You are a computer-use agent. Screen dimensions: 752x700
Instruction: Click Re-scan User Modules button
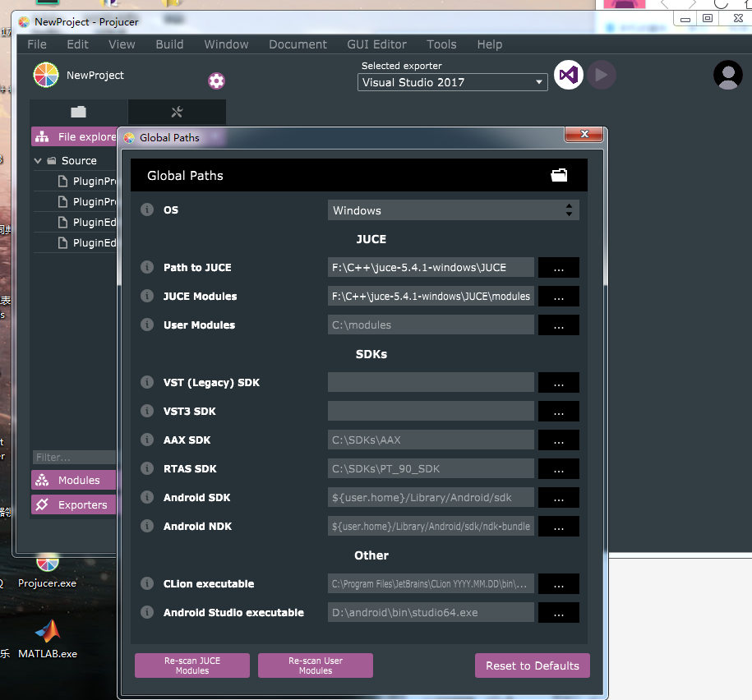[x=316, y=665]
